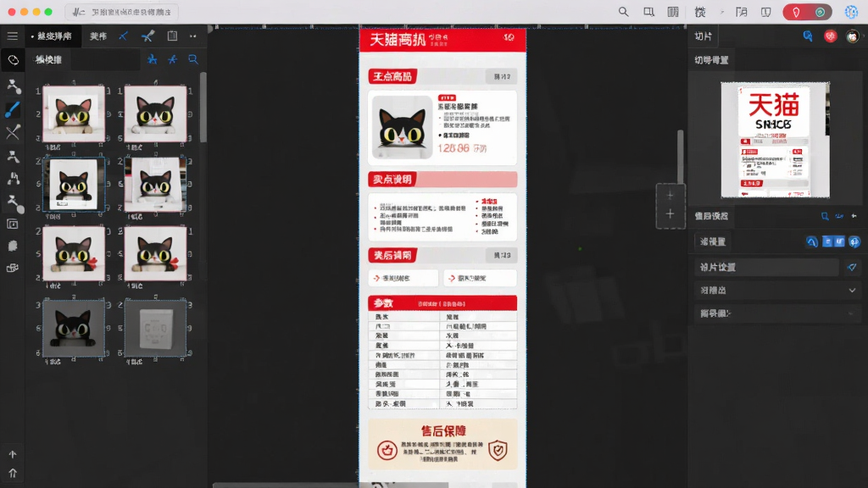Click the horizontal scrollbar below canvas
This screenshot has width=868, height=488.
tap(330, 485)
